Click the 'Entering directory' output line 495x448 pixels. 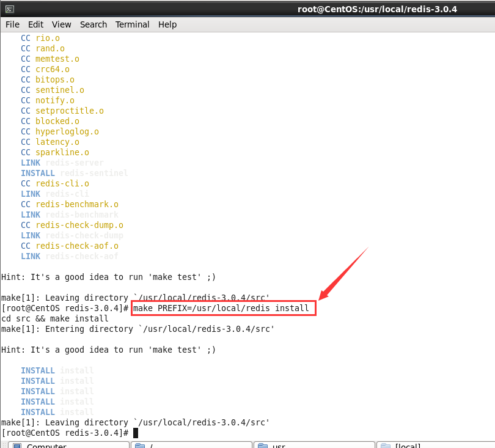tap(137, 329)
